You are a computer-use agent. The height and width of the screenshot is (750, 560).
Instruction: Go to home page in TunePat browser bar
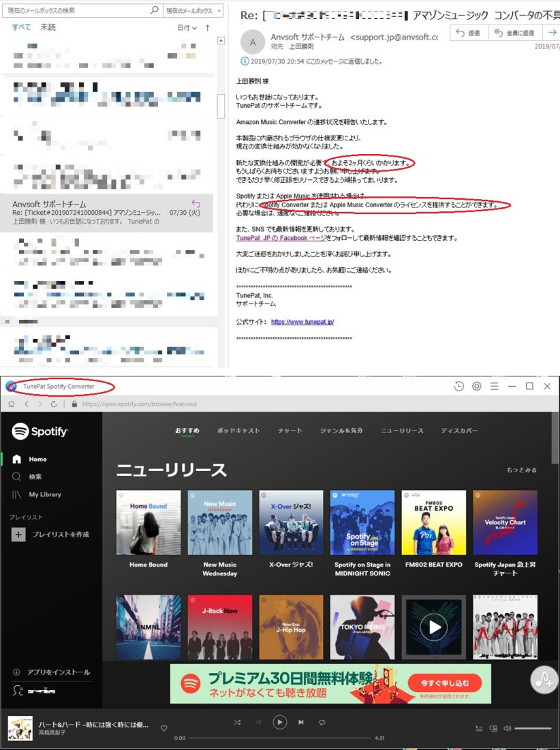12,404
